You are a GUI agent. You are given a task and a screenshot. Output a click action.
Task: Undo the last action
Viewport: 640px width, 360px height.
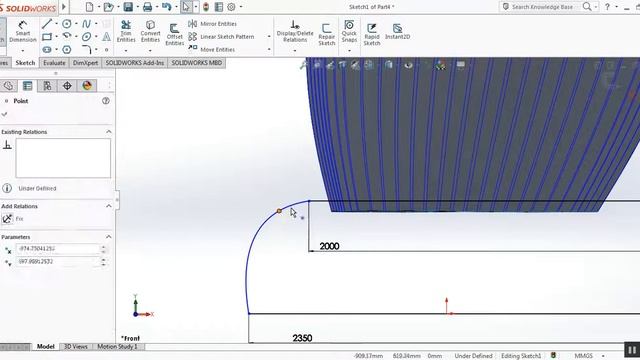(166, 7)
